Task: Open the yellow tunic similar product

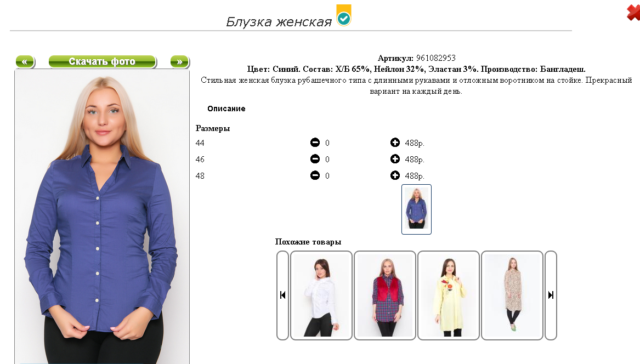Action: click(x=449, y=295)
